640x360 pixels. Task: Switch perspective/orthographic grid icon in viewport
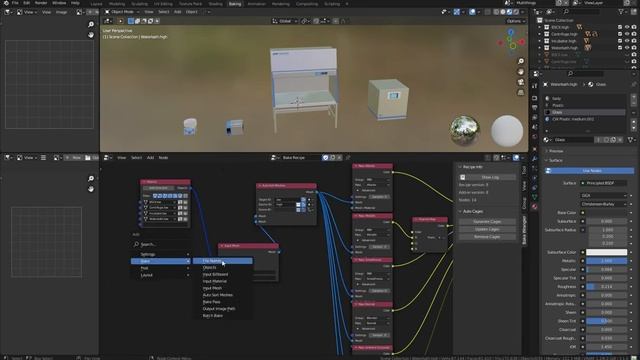click(x=521, y=93)
